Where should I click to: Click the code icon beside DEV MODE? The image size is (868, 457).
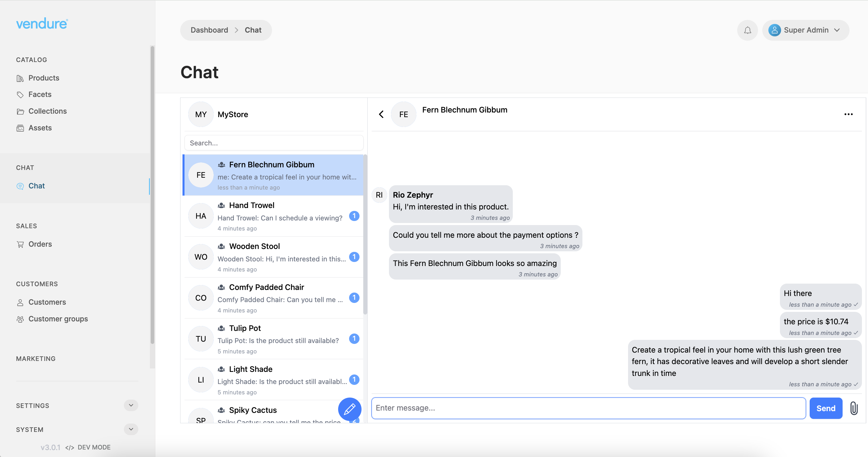(70, 447)
